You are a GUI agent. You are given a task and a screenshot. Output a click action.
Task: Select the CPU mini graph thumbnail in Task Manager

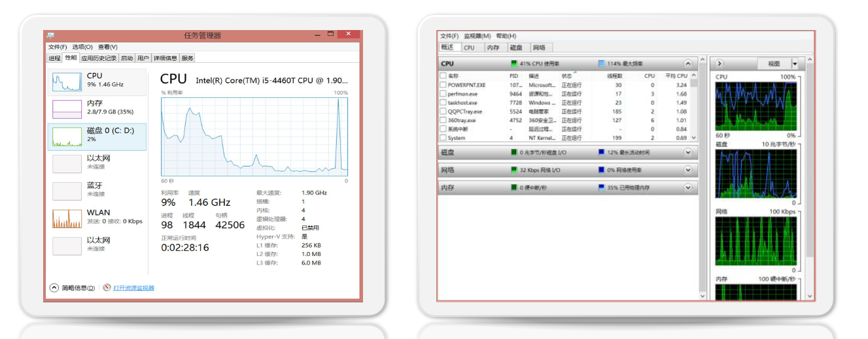(x=67, y=82)
